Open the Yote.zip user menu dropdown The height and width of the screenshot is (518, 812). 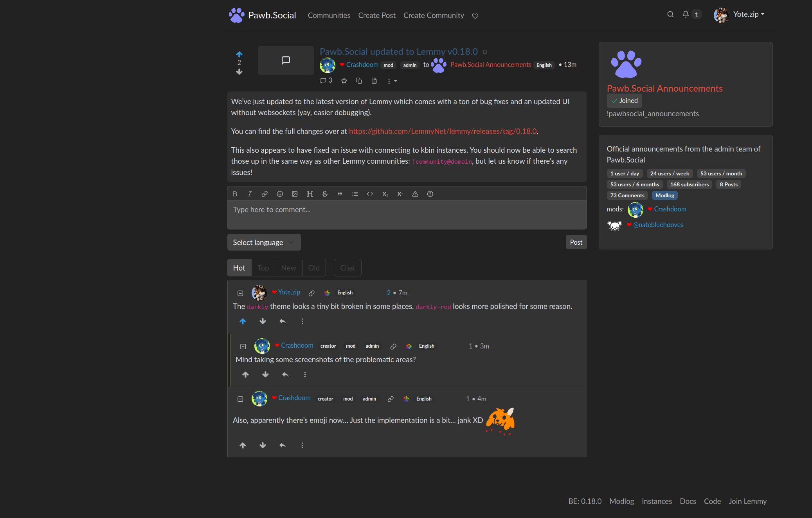739,14
